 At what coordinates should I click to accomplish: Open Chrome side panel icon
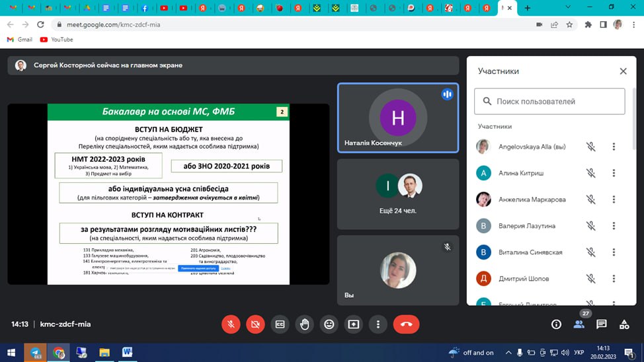(x=603, y=24)
